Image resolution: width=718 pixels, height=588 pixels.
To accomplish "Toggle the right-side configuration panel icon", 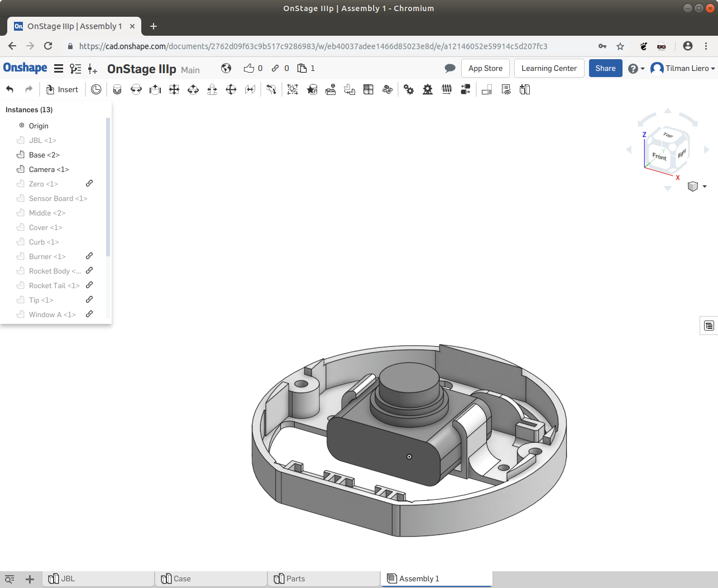I will [x=709, y=326].
